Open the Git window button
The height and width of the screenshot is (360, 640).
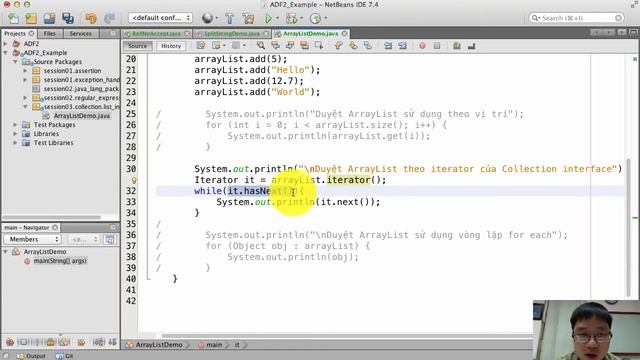coord(64,356)
